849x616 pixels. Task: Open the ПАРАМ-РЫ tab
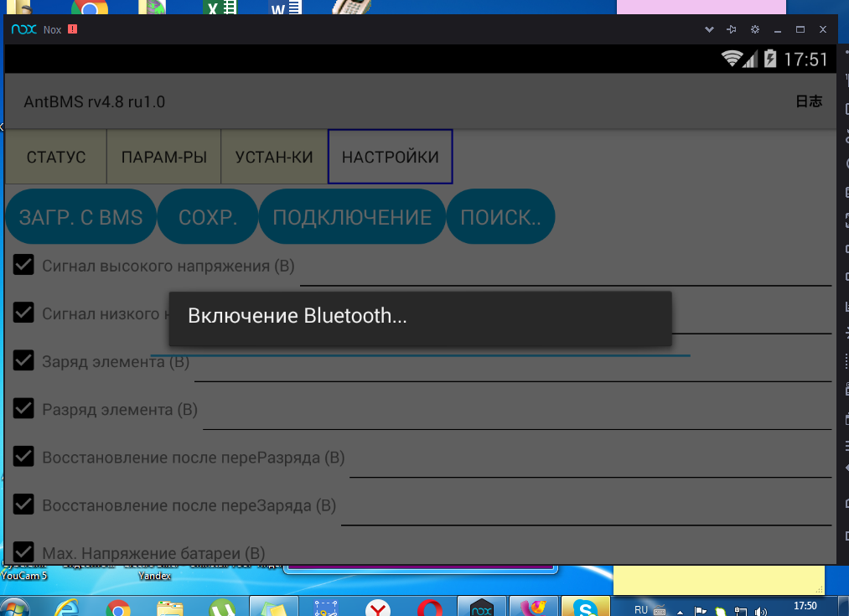pyautogui.click(x=164, y=157)
